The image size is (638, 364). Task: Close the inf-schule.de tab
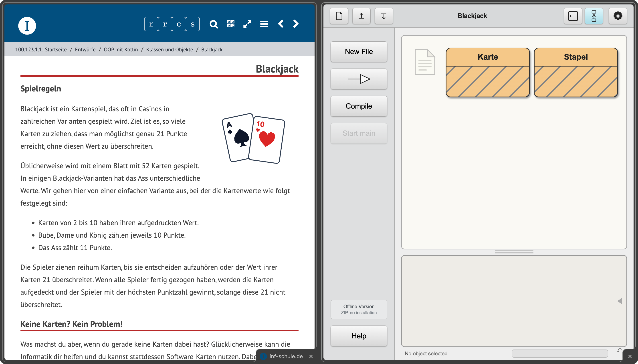[311, 356]
